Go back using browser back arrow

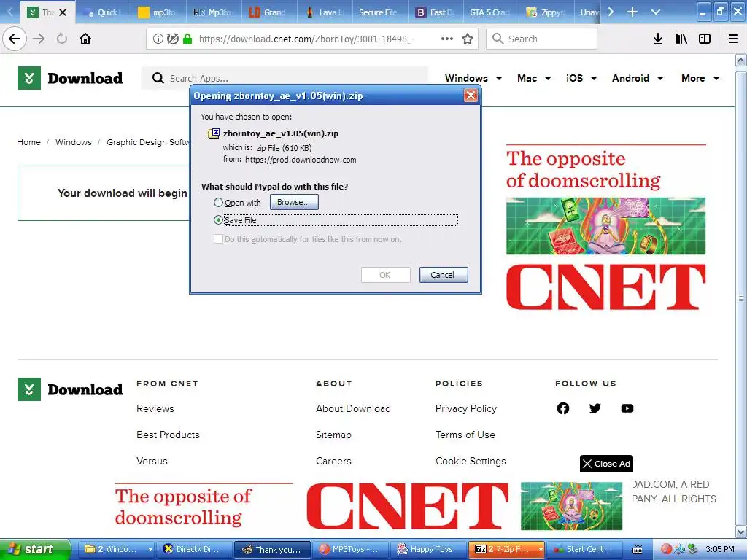coord(15,39)
